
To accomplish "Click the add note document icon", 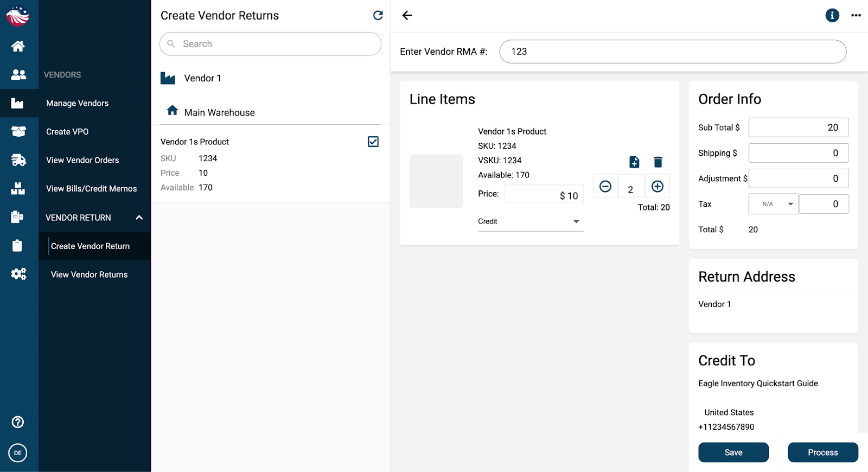I will coord(634,162).
